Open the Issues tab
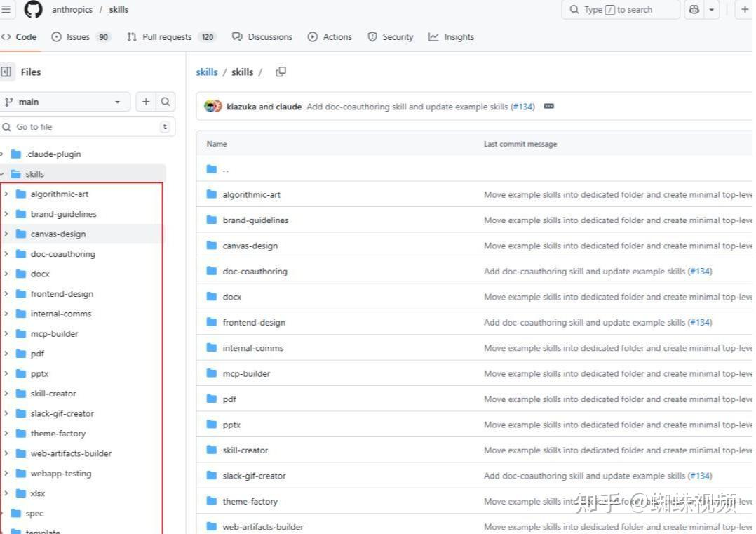The image size is (756, 534). (81, 36)
